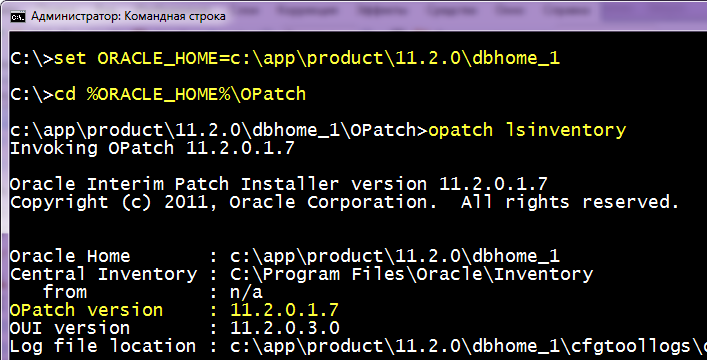Click the OUI version label
This screenshot has width=707, height=360.
tap(70, 328)
